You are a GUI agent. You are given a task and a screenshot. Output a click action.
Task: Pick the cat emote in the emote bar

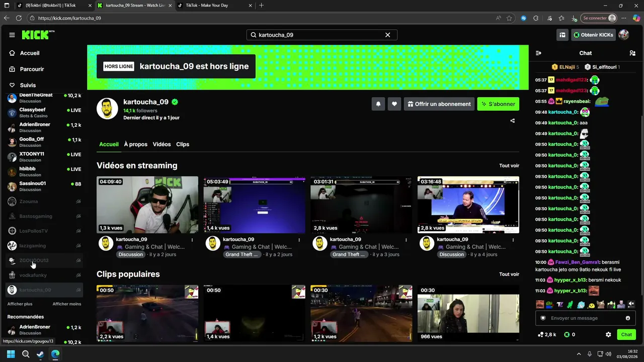point(601,304)
